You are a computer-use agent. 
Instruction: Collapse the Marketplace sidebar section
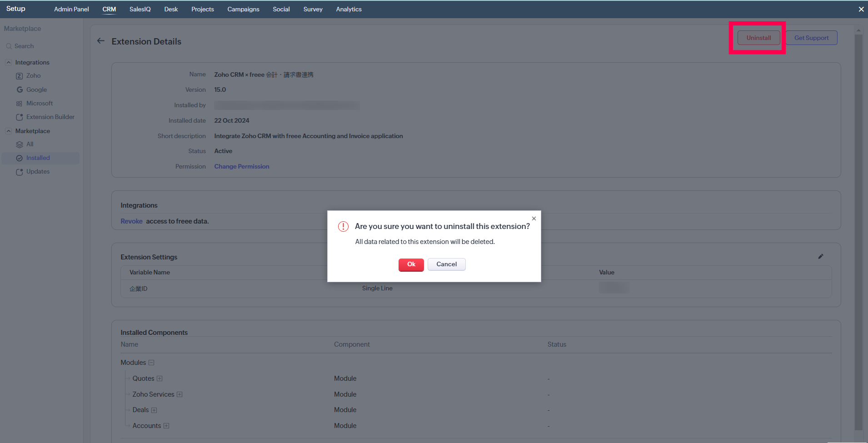coord(9,131)
